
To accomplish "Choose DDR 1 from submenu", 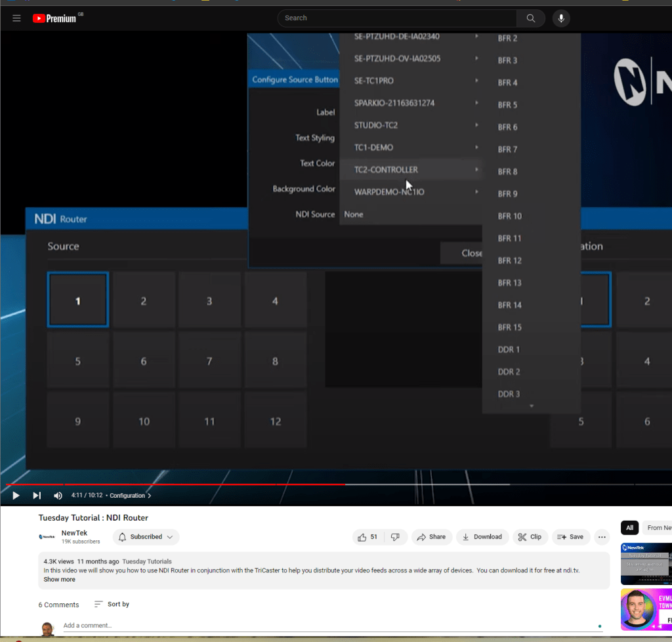I will (x=532, y=350).
